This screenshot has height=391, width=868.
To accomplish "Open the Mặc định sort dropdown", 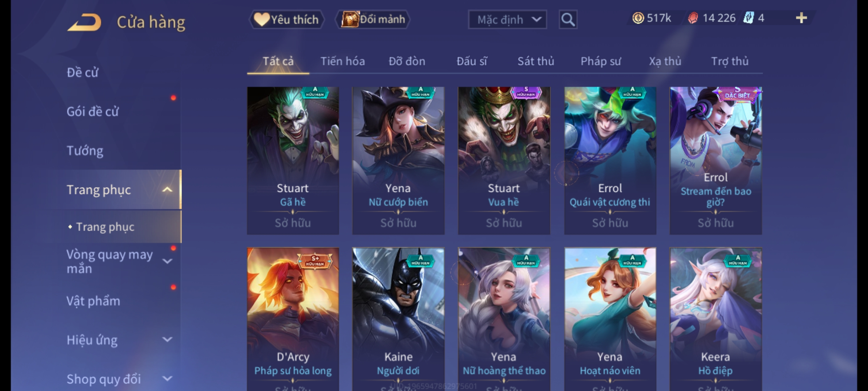I will (507, 20).
